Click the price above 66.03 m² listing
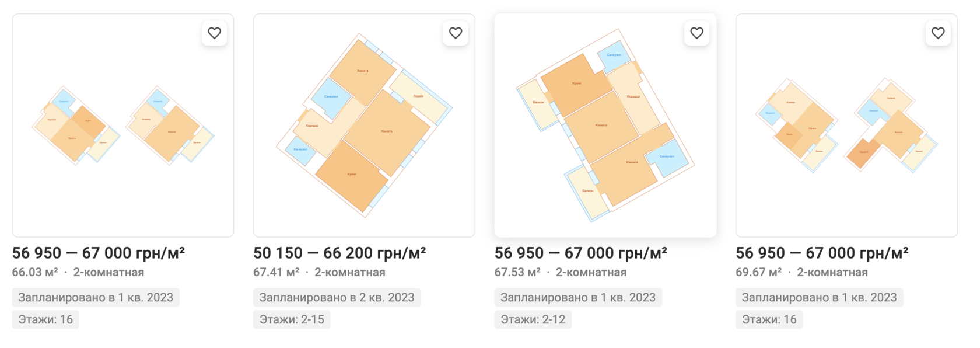The image size is (980, 348). 99,253
